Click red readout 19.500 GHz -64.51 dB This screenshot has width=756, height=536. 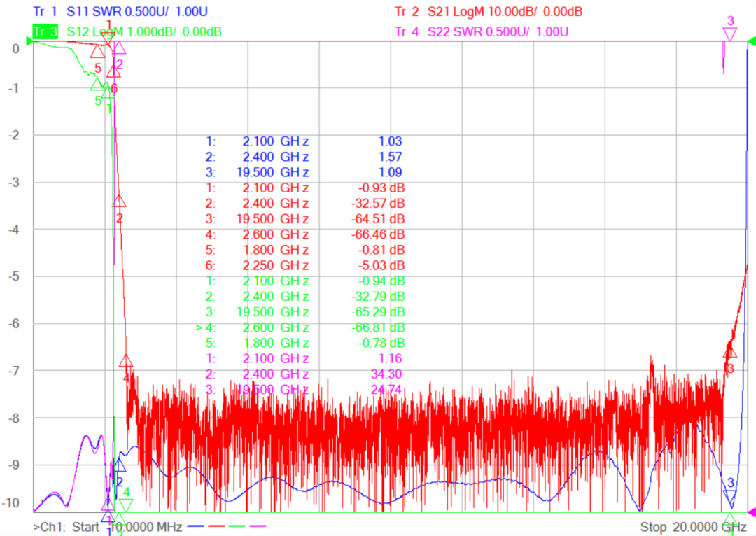(x=304, y=219)
